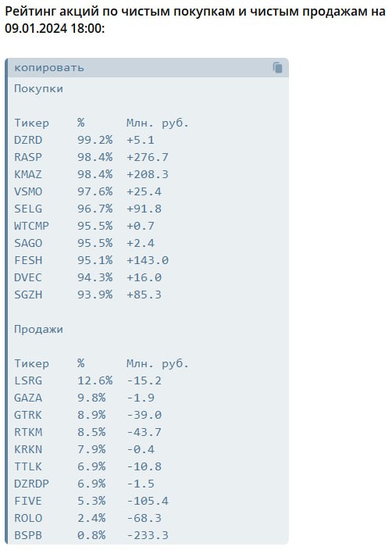Viewport: 392px width, 550px height.
Task: Click the -105.4 value for FIVE
Action: (x=148, y=501)
